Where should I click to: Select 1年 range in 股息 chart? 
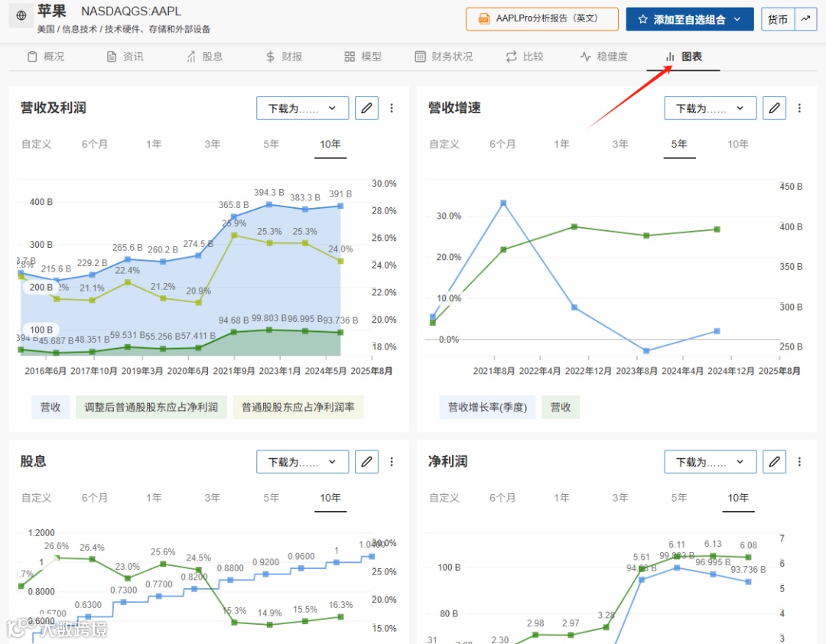click(x=154, y=497)
